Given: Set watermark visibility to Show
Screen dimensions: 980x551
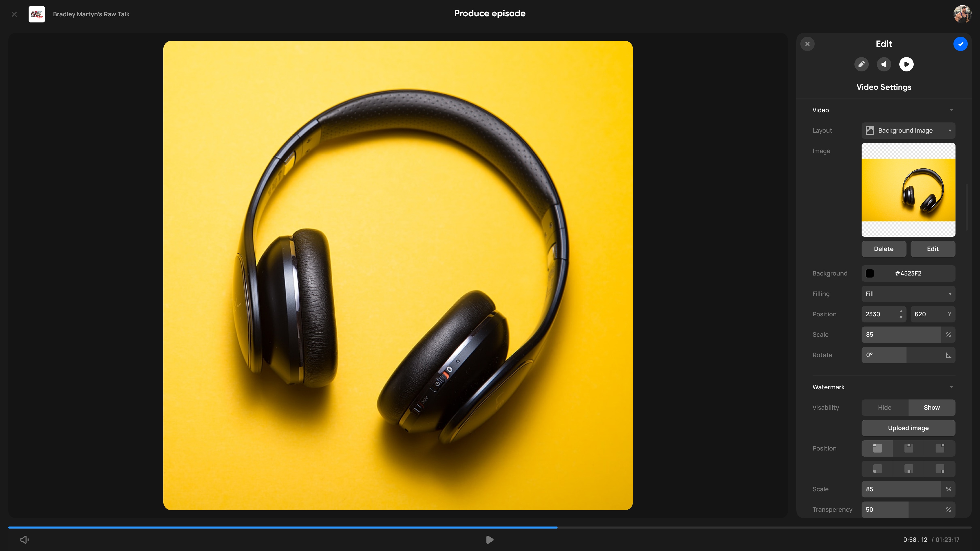Looking at the screenshot, I should pyautogui.click(x=931, y=408).
